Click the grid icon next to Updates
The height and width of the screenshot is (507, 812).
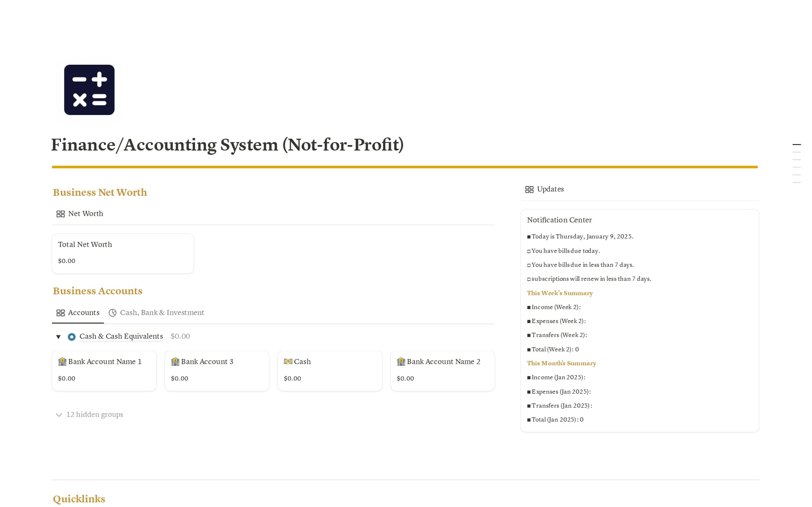click(529, 189)
